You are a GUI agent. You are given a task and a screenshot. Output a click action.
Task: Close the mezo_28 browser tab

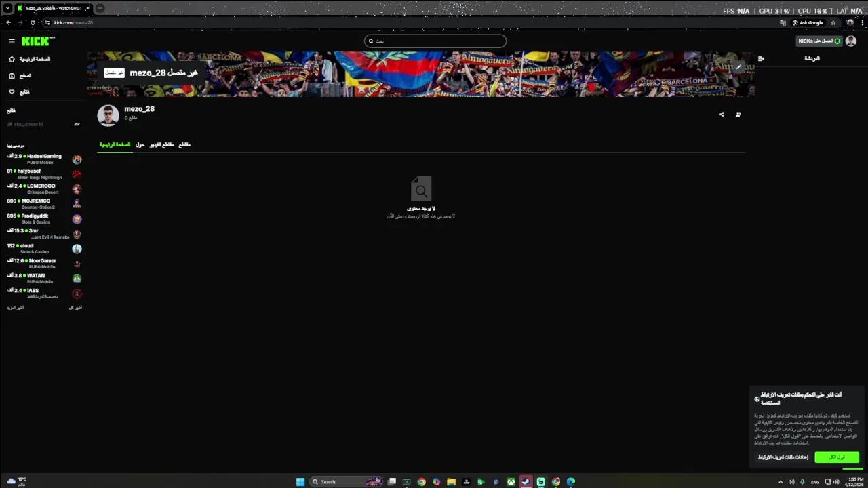point(87,8)
